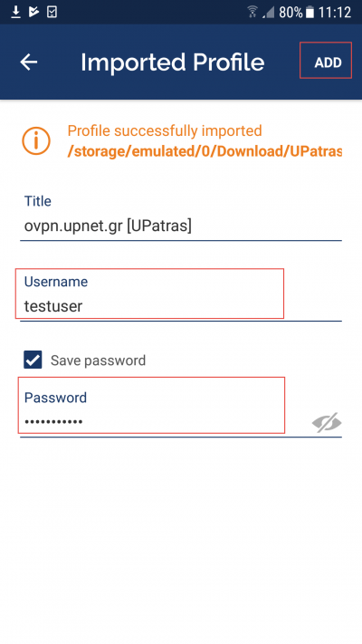
Task: Tap the Wi-Fi indicator in the status bar
Action: tap(252, 13)
